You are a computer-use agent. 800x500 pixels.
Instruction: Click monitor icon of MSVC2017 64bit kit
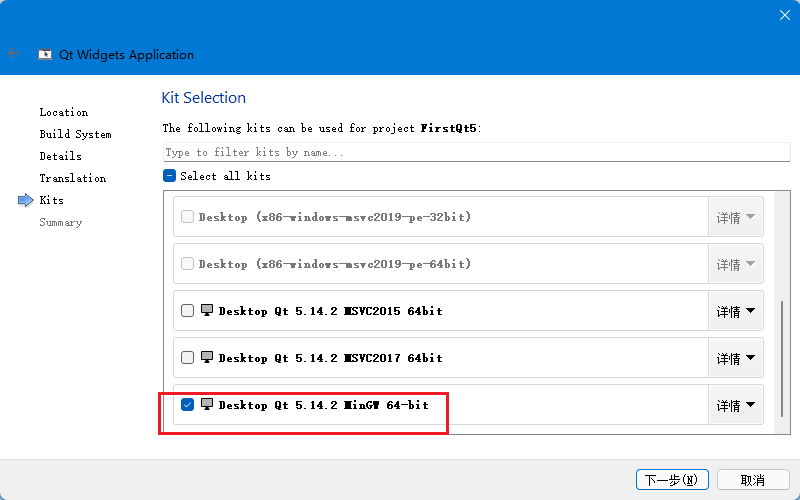pyautogui.click(x=207, y=357)
